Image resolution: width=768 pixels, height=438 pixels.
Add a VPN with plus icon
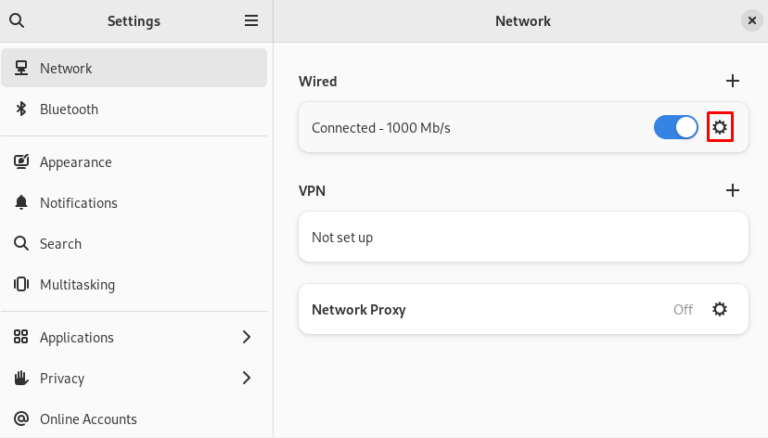tap(732, 190)
